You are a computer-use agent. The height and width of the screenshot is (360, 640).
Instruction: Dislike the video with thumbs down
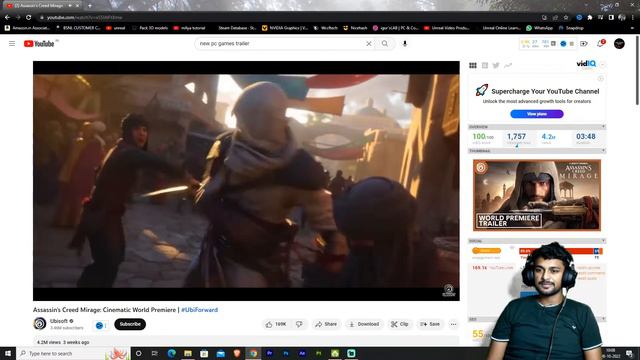(299, 324)
